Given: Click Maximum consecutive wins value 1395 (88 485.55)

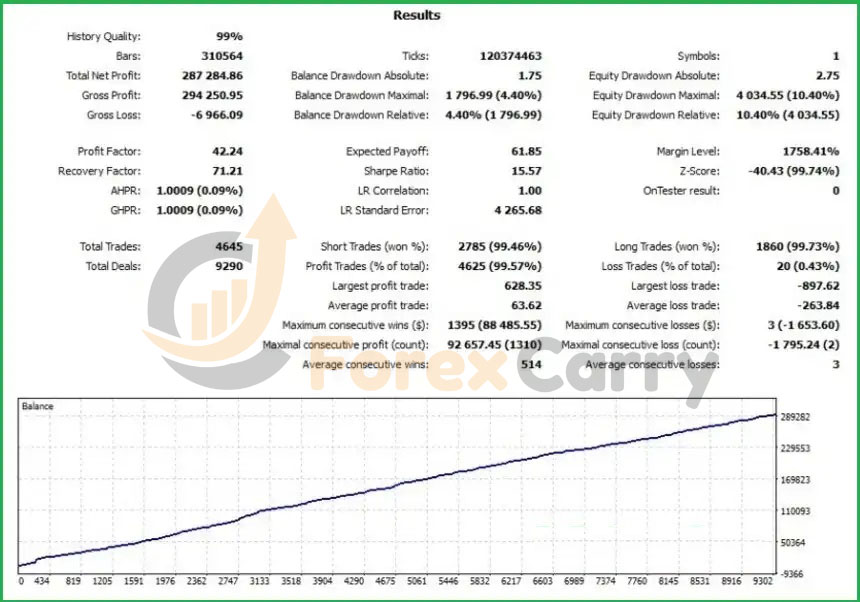Looking at the screenshot, I should [495, 326].
